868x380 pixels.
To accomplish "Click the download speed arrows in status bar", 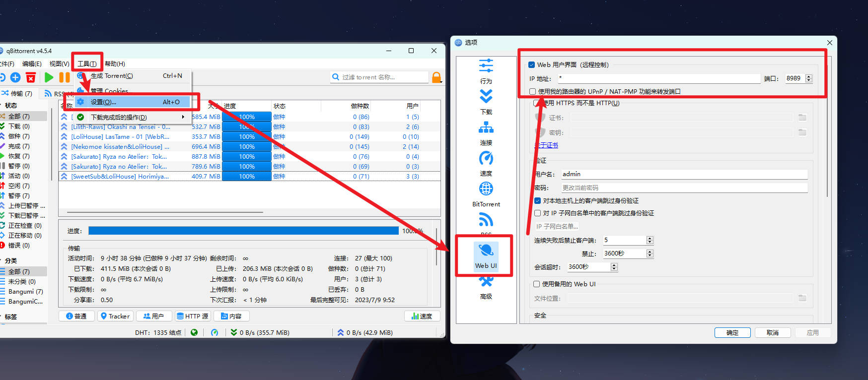I will [x=234, y=332].
